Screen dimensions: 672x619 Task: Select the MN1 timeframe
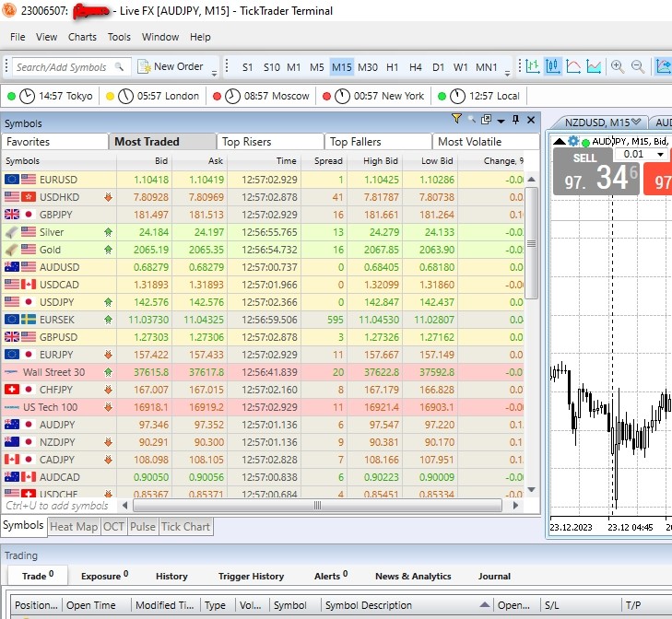tap(487, 67)
